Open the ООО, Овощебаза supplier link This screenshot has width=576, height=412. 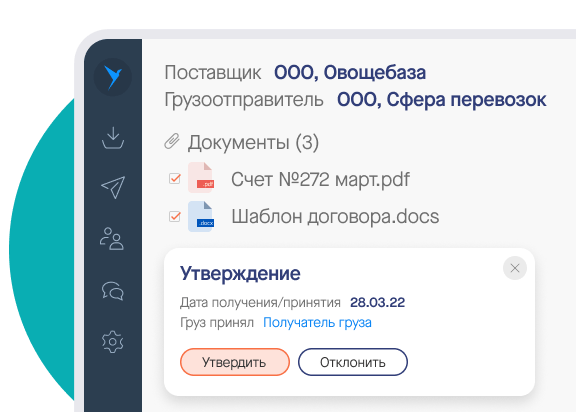point(350,72)
